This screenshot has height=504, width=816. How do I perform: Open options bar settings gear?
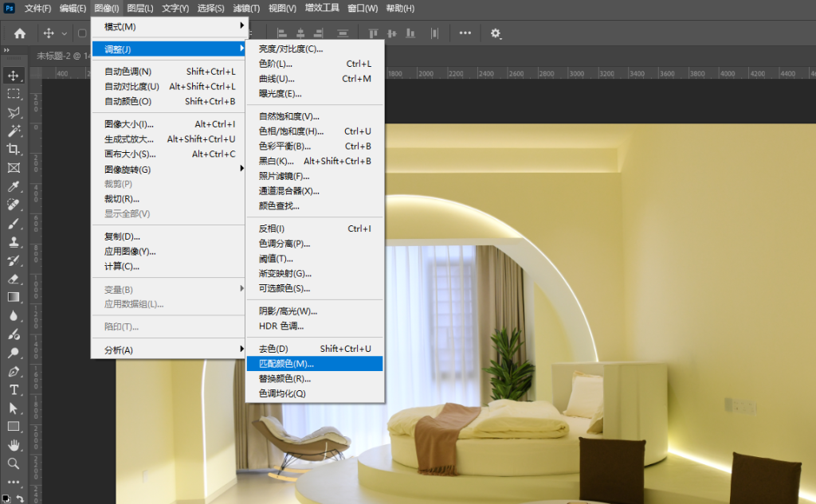pos(496,33)
